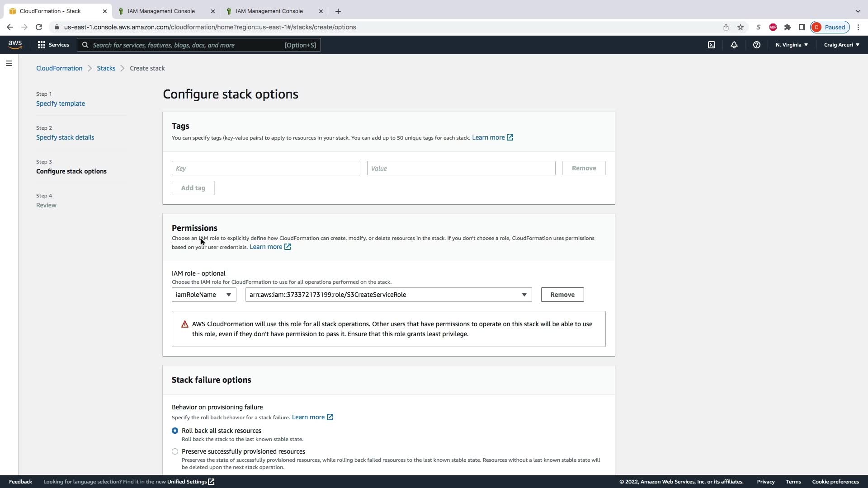Image resolution: width=868 pixels, height=488 pixels.
Task: Select Preserve successfully provisioned resources option
Action: pyautogui.click(x=175, y=451)
